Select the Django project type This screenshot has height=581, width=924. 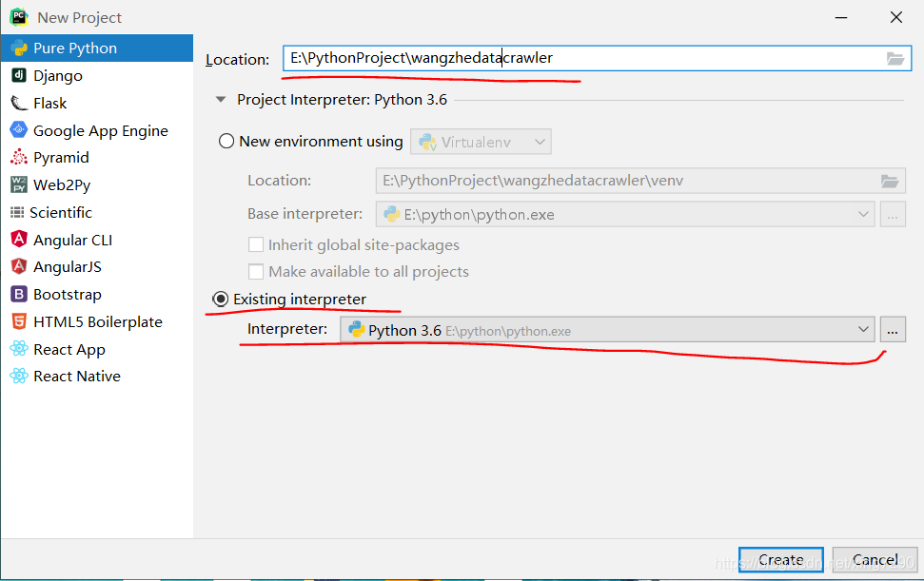pyautogui.click(x=97, y=75)
